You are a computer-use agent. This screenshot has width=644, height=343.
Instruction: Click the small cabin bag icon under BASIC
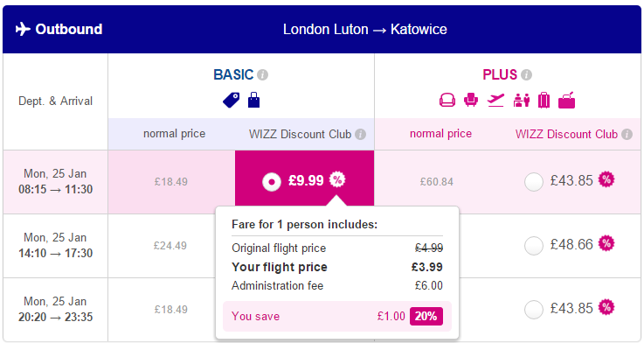point(253,100)
